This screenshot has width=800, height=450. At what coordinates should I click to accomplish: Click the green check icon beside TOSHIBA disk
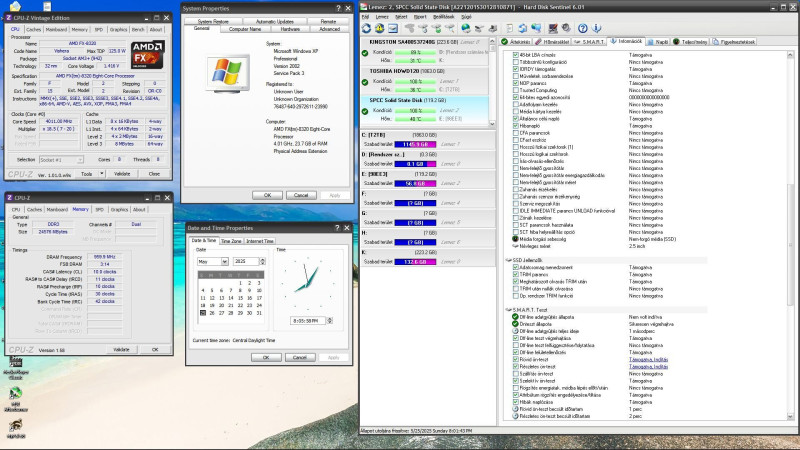(x=365, y=82)
